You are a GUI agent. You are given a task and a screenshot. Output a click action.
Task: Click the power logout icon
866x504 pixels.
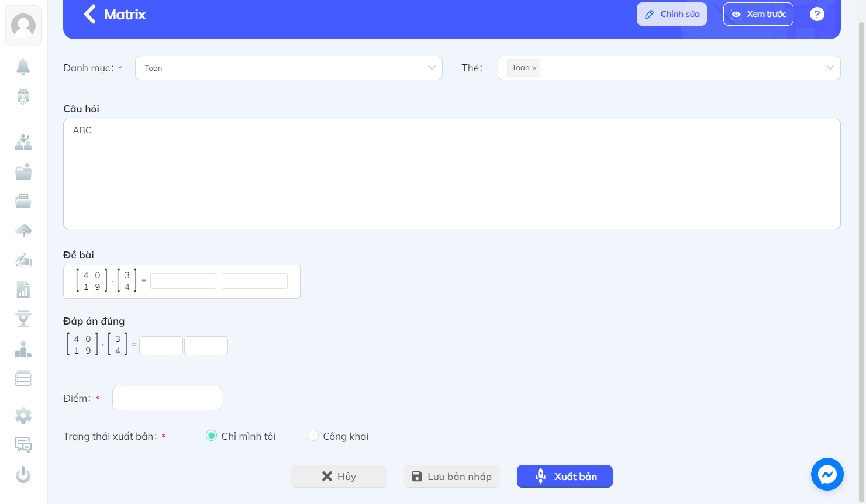click(x=23, y=474)
